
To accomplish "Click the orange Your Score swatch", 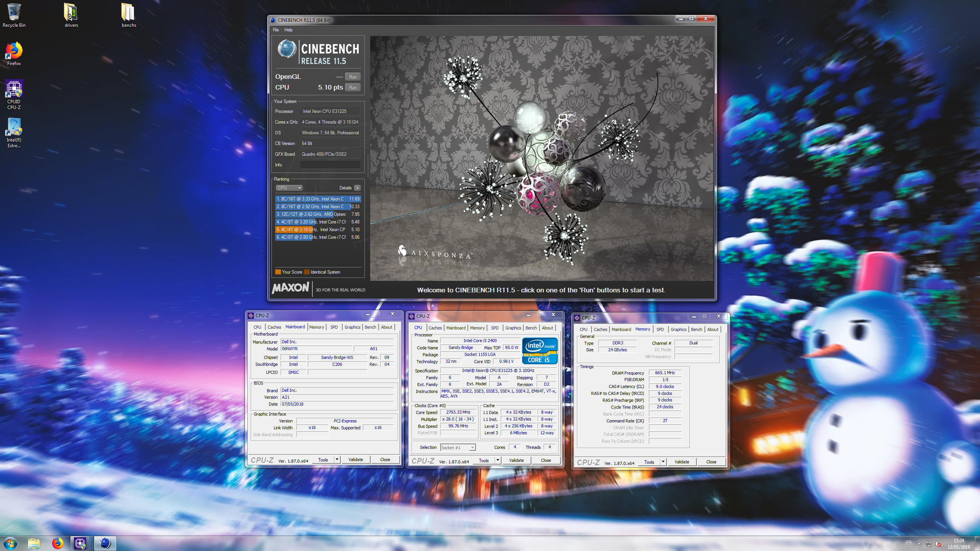I will (278, 272).
